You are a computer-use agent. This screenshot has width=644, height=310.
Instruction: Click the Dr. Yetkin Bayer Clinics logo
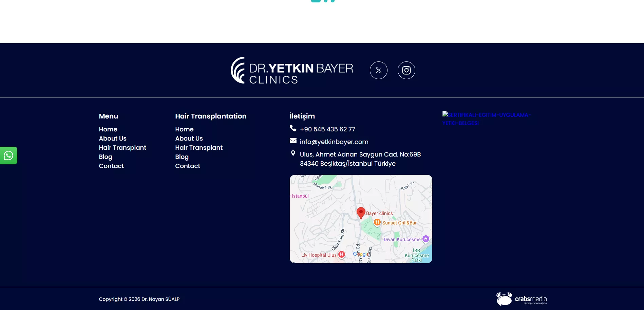point(292,70)
